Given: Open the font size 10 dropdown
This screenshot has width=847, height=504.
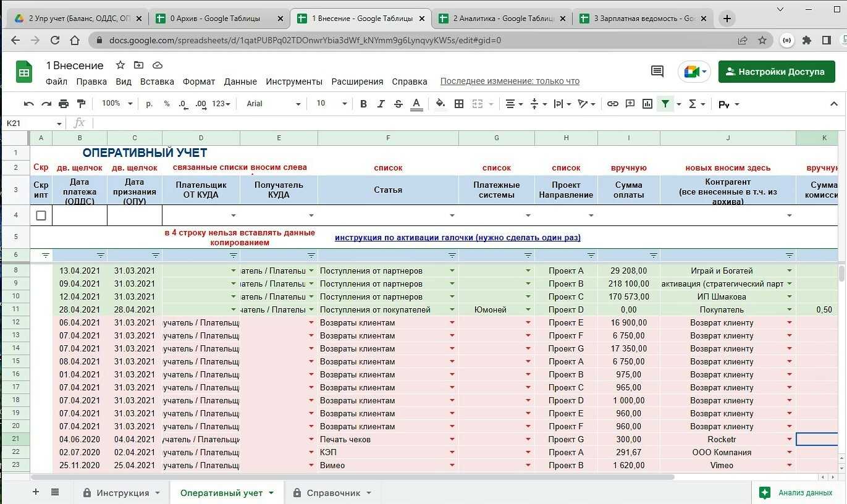Looking at the screenshot, I should 331,104.
